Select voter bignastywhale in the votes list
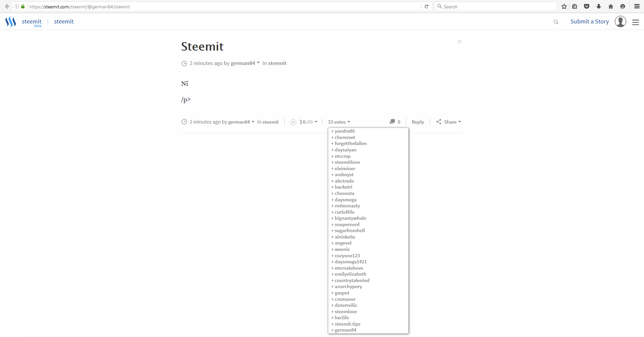 [x=350, y=218]
